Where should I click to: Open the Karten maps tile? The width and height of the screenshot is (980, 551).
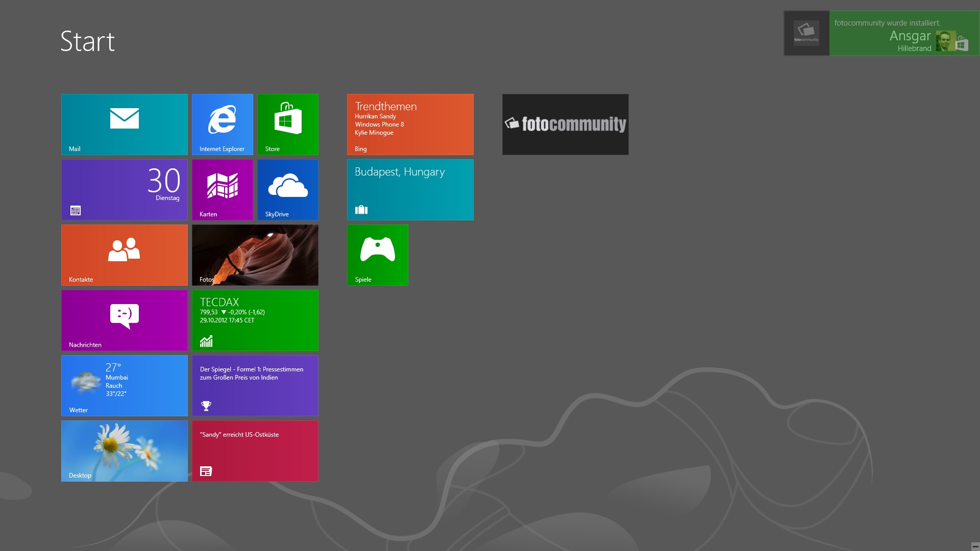click(222, 189)
